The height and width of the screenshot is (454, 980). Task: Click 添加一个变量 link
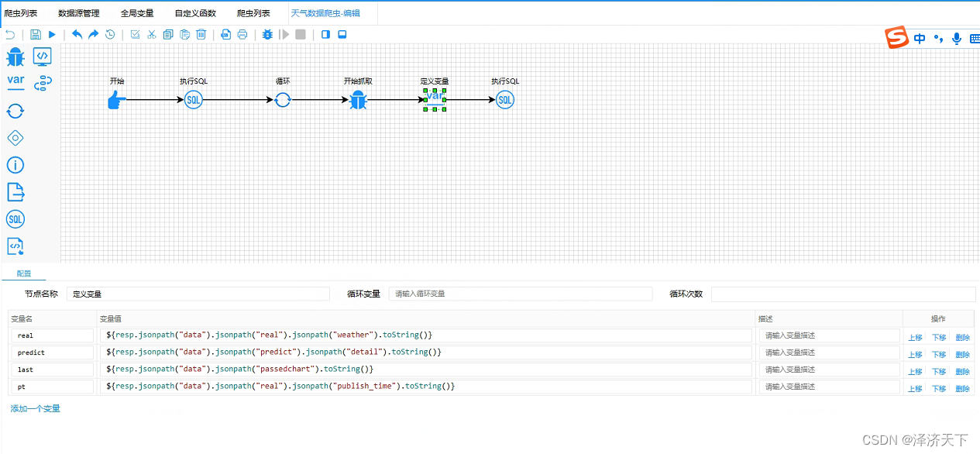[35, 408]
